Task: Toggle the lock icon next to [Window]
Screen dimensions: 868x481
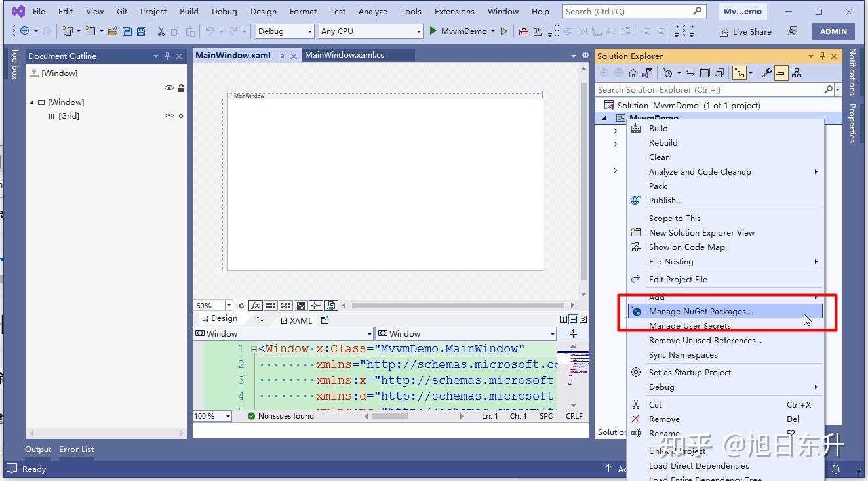Action: pos(181,87)
